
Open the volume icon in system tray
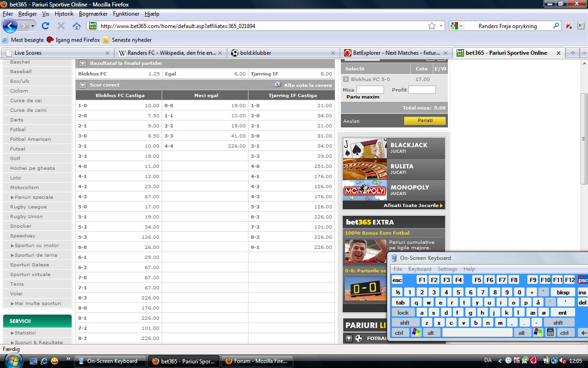click(x=563, y=361)
